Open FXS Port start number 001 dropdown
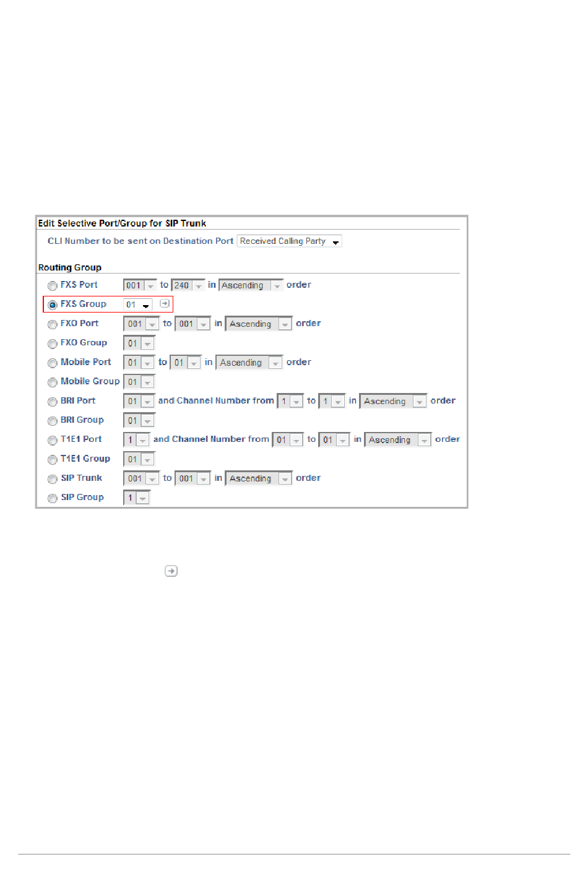The image size is (588, 872). [x=141, y=285]
